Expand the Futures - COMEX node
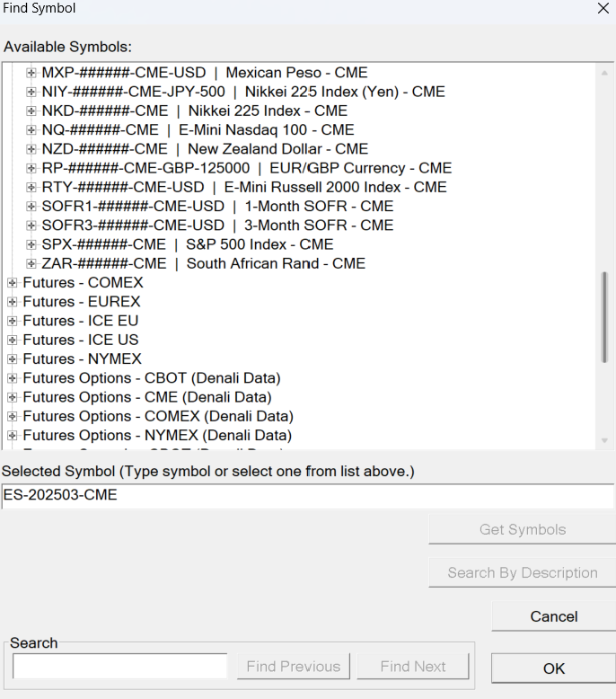The height and width of the screenshot is (699, 616). (13, 283)
